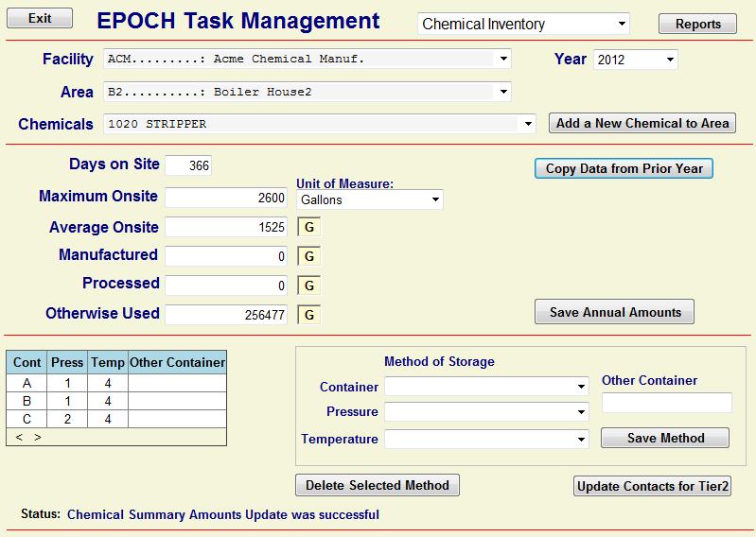Expand the Facility dropdown list

pyautogui.click(x=308, y=59)
